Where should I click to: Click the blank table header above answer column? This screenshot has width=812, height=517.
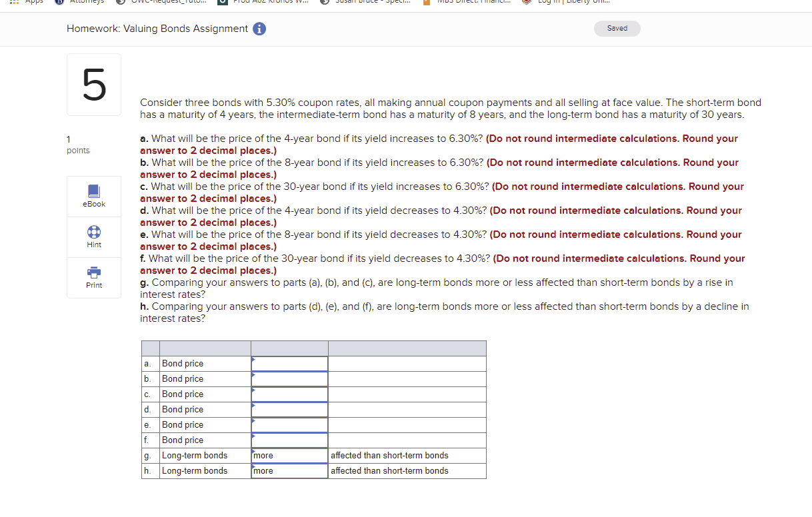click(289, 347)
